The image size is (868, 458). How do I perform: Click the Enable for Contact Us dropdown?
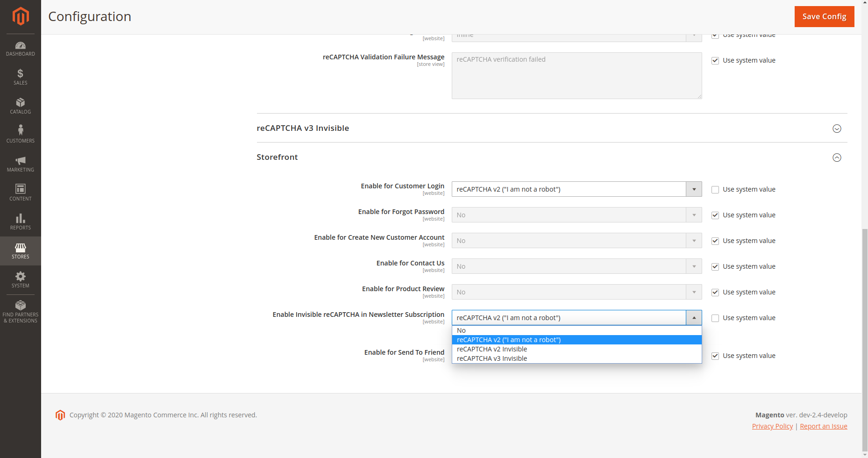click(576, 266)
